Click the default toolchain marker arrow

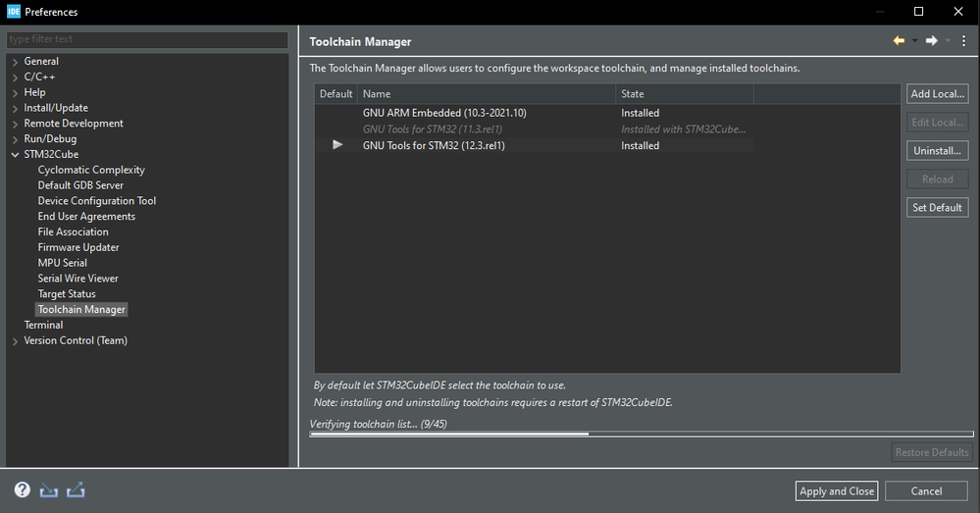(337, 145)
